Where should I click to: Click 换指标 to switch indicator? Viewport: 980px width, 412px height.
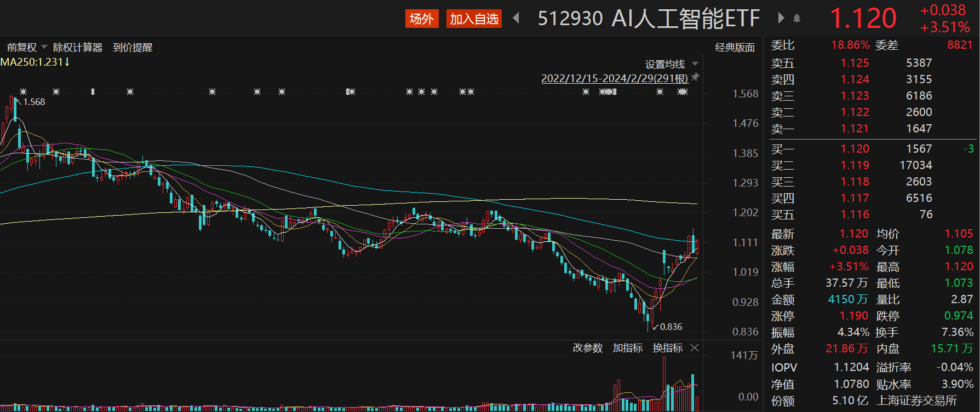click(x=667, y=348)
